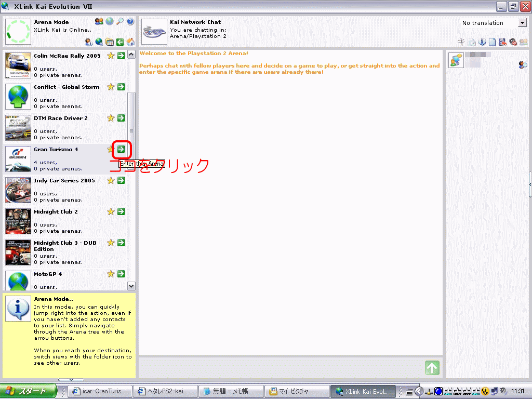532x399 pixels.
Task: Select the Indy Car Series 2005 cover thumbnail
Action: point(18,190)
